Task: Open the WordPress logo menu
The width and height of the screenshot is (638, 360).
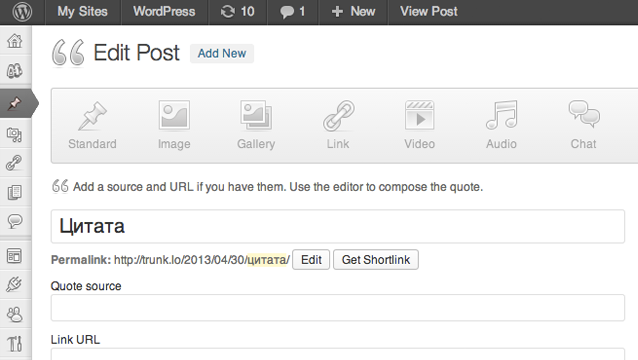Action: click(22, 12)
